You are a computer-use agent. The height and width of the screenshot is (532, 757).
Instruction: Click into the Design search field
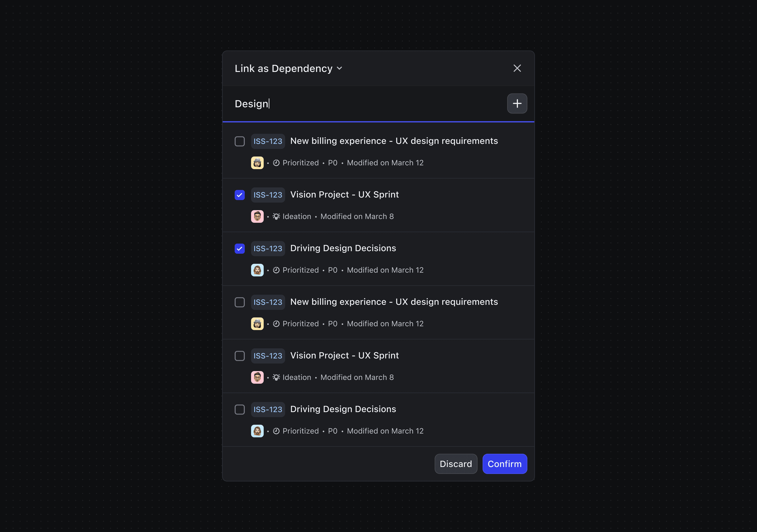pyautogui.click(x=363, y=104)
